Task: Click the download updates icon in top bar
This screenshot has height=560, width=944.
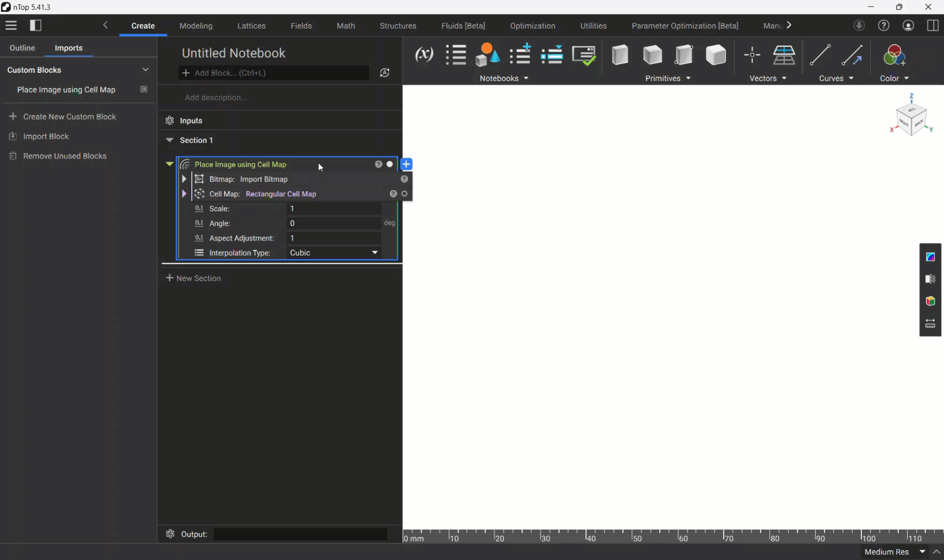Action: (x=859, y=25)
